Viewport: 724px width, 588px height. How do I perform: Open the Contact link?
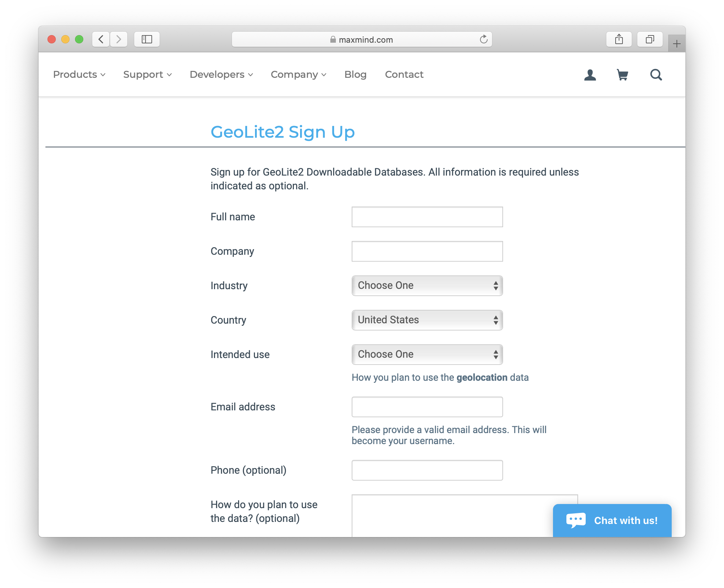pos(404,74)
